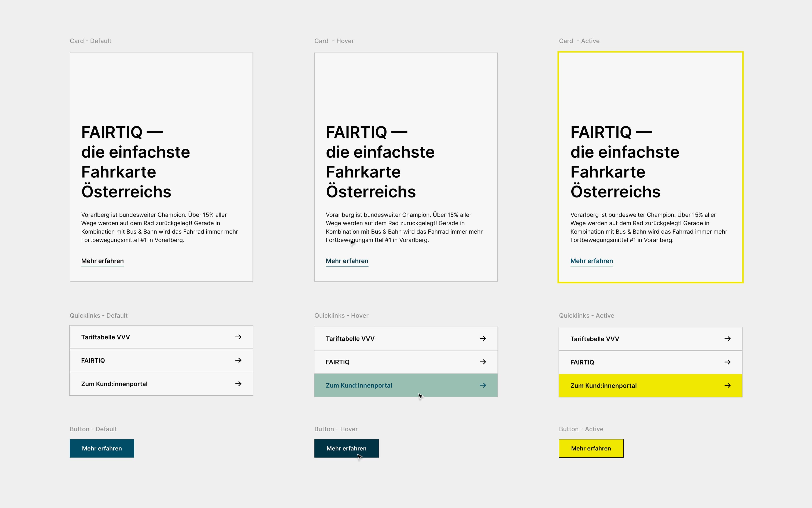Click arrow icon in active FAIRTIQ quicklink row

[727, 362]
